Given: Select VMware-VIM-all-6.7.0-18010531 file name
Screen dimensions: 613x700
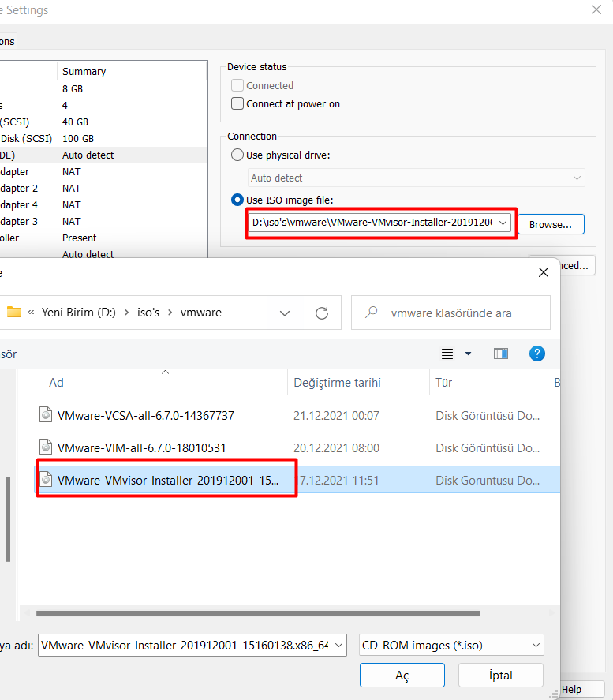Looking at the screenshot, I should tap(141, 447).
